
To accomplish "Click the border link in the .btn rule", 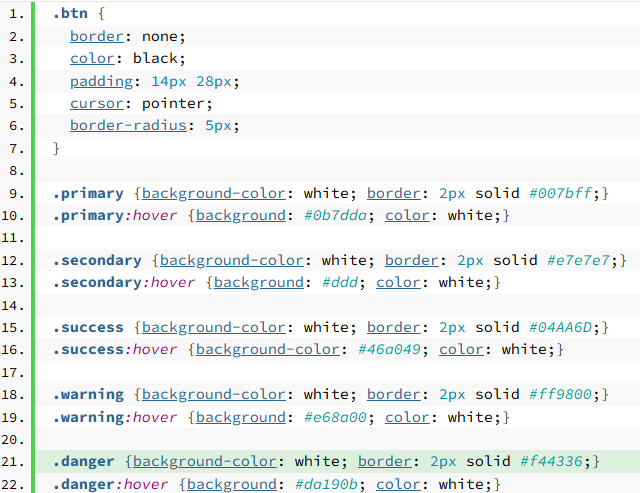I will [x=96, y=36].
